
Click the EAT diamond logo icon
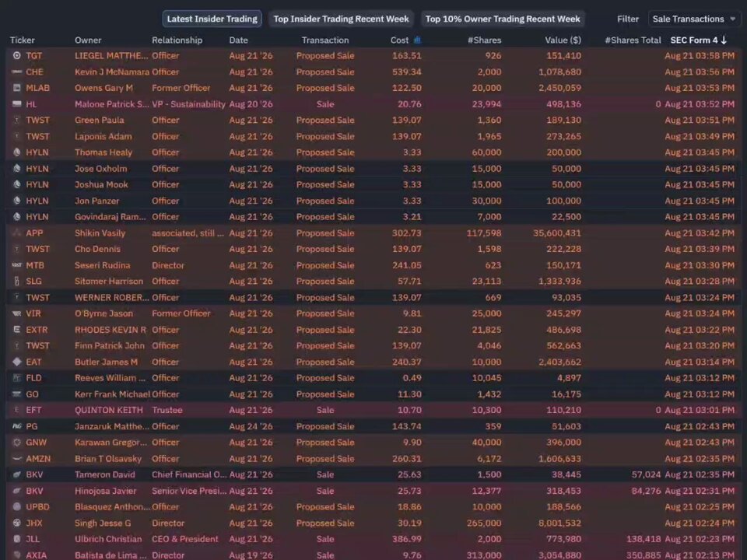pos(16,362)
